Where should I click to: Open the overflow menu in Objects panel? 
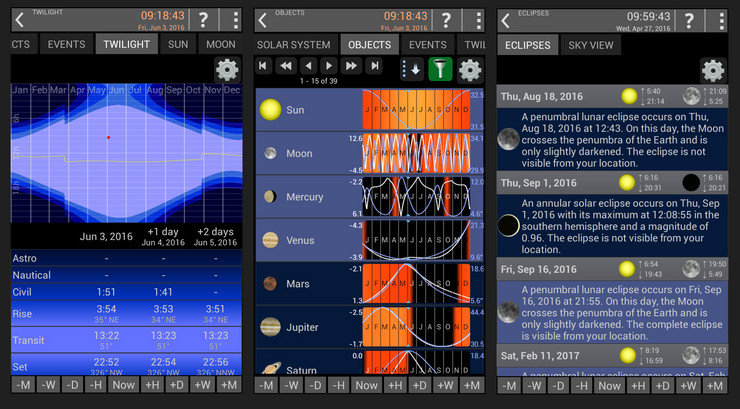point(477,20)
